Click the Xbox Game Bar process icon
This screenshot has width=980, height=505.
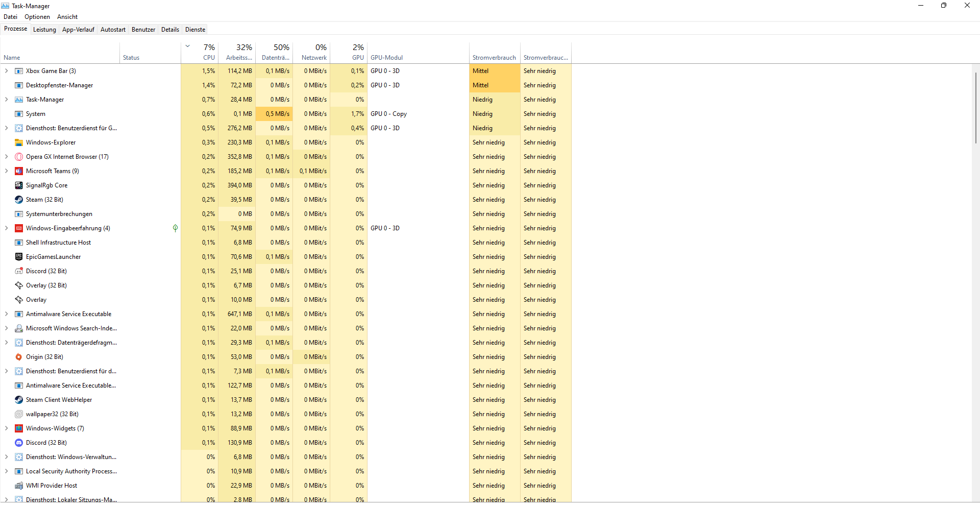[x=19, y=71]
